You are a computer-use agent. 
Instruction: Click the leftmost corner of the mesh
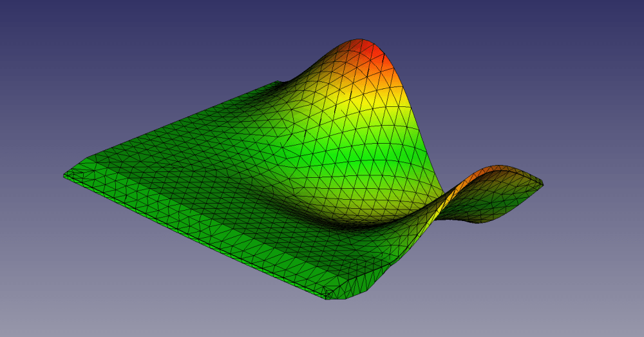(66, 174)
